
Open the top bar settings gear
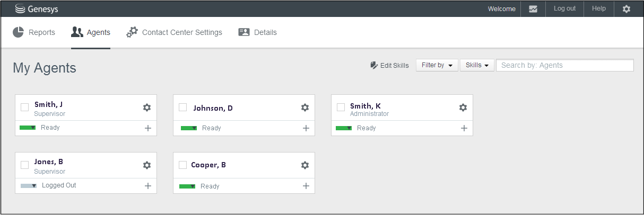(x=626, y=9)
